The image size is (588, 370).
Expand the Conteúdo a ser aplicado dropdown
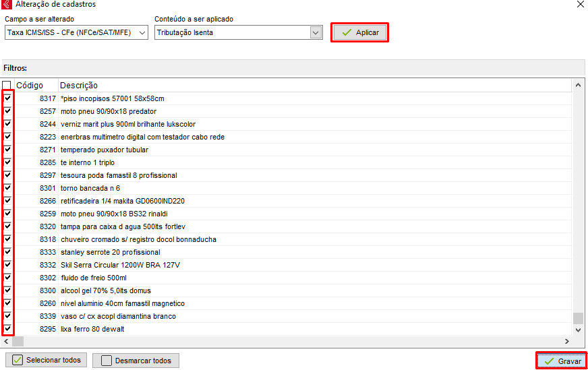click(316, 32)
